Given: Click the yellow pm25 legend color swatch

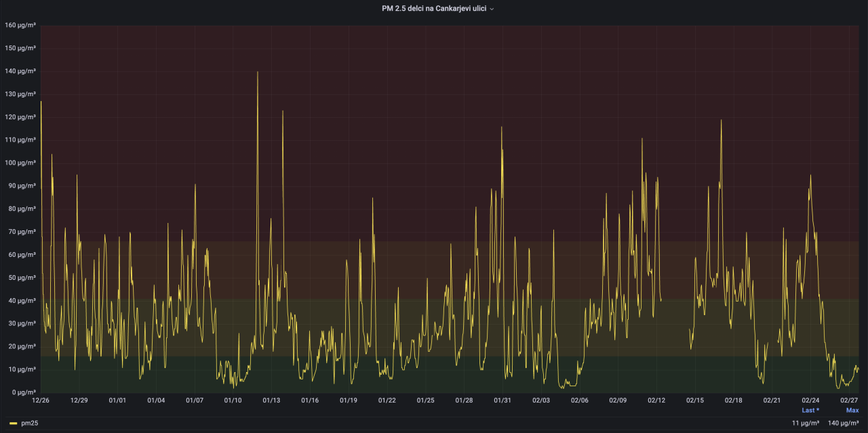Looking at the screenshot, I should [x=13, y=423].
